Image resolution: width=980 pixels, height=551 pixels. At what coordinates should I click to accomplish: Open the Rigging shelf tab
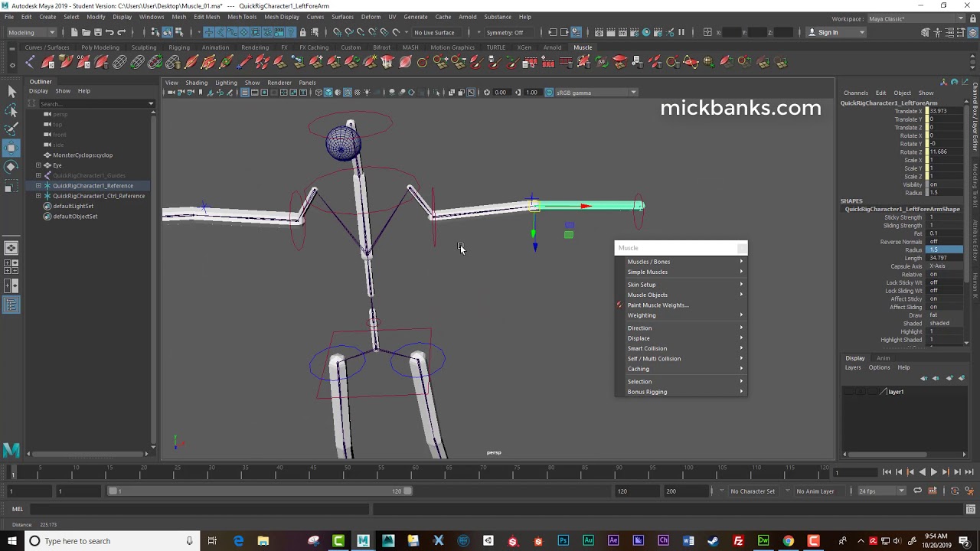[x=178, y=47]
